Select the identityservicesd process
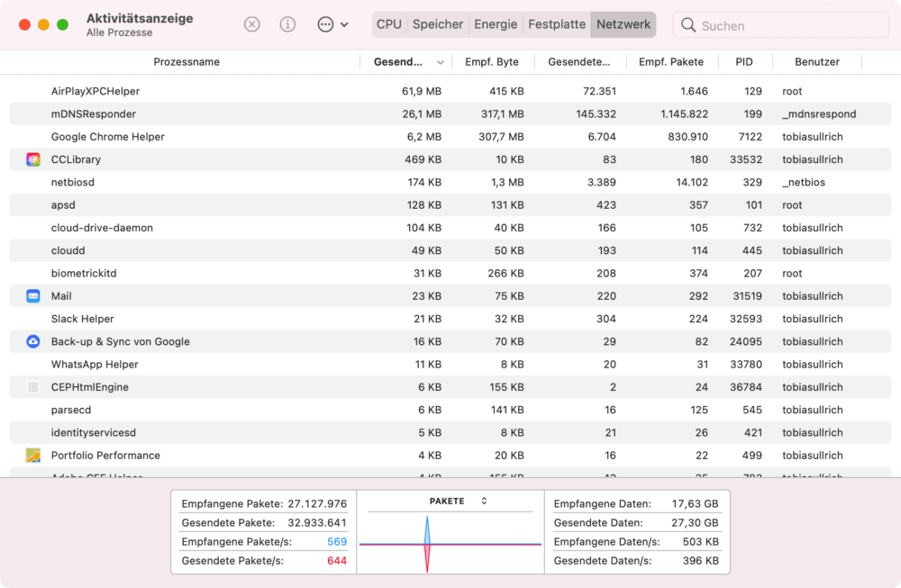 pos(94,433)
